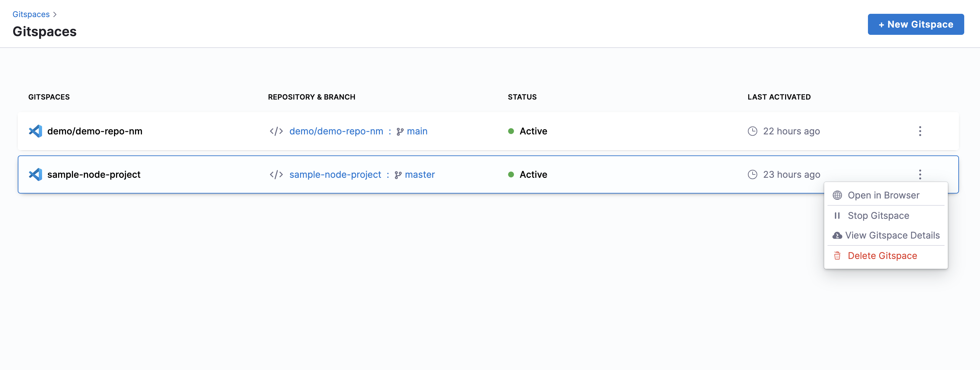Viewport: 980px width, 370px height.
Task: Click VS Code icon for sample-node-project
Action: click(35, 174)
